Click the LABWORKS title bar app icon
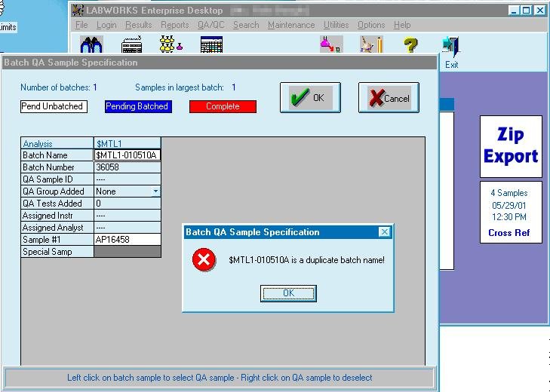 pos(78,10)
